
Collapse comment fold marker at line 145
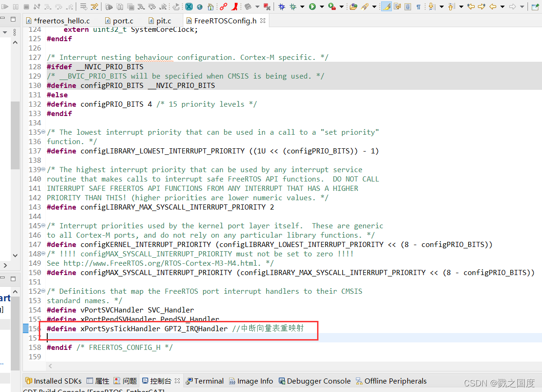[43, 225]
